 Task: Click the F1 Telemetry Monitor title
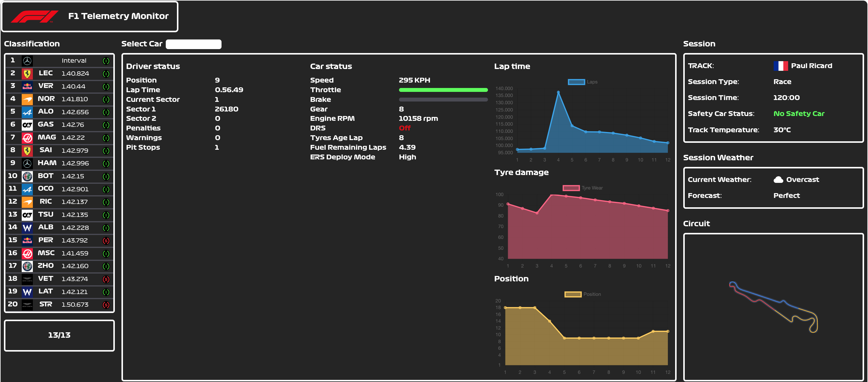coord(118,16)
